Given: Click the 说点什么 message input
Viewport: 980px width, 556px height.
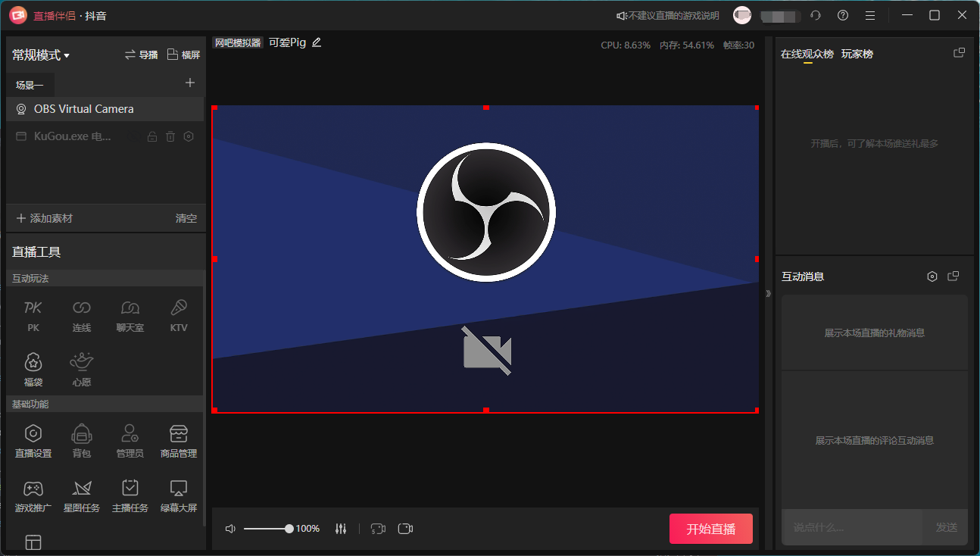Looking at the screenshot, I should (852, 527).
